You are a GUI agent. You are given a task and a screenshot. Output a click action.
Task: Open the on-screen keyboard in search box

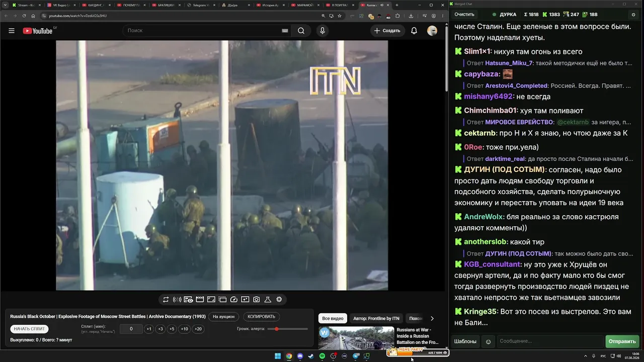[285, 31]
